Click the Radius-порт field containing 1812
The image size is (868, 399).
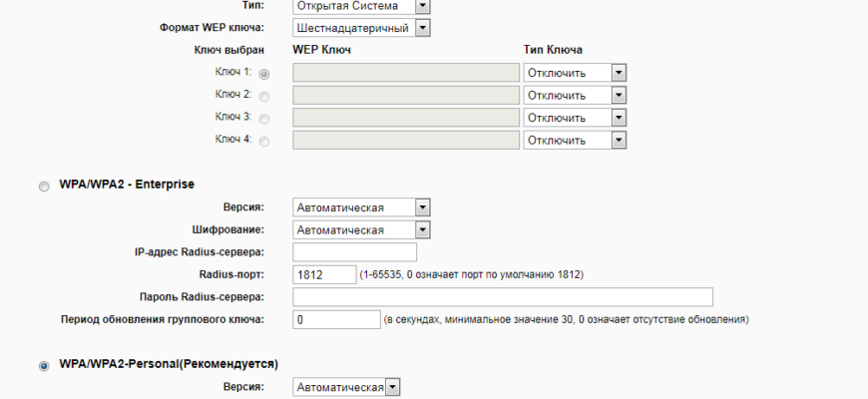(324, 274)
